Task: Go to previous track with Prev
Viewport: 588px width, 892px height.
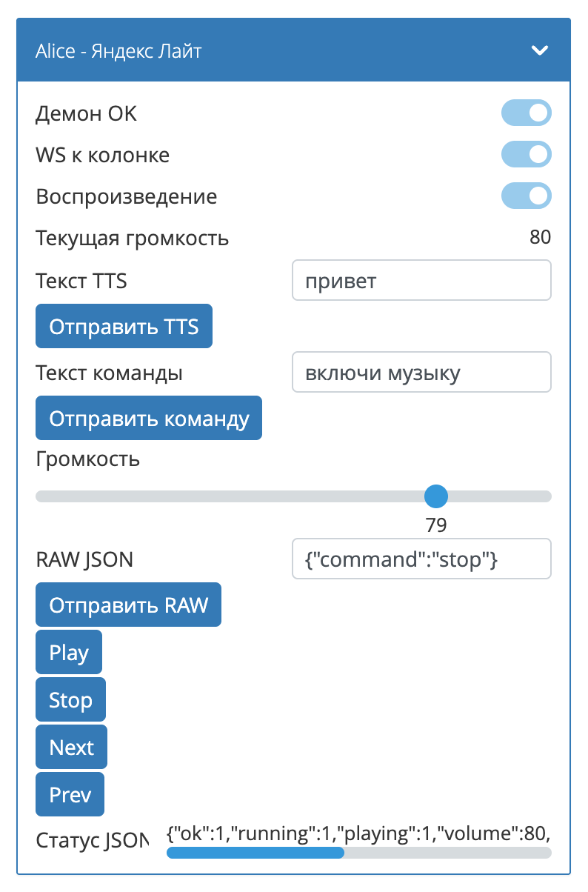Action: point(70,795)
